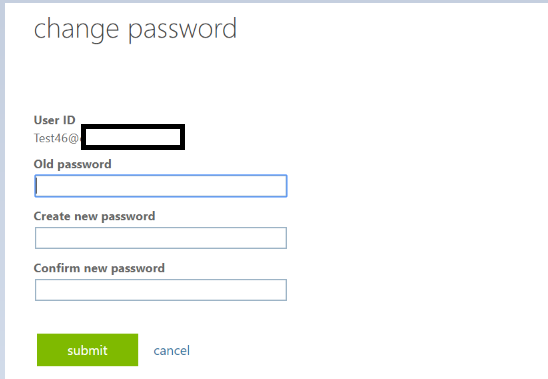Cancel the password change

tap(172, 350)
